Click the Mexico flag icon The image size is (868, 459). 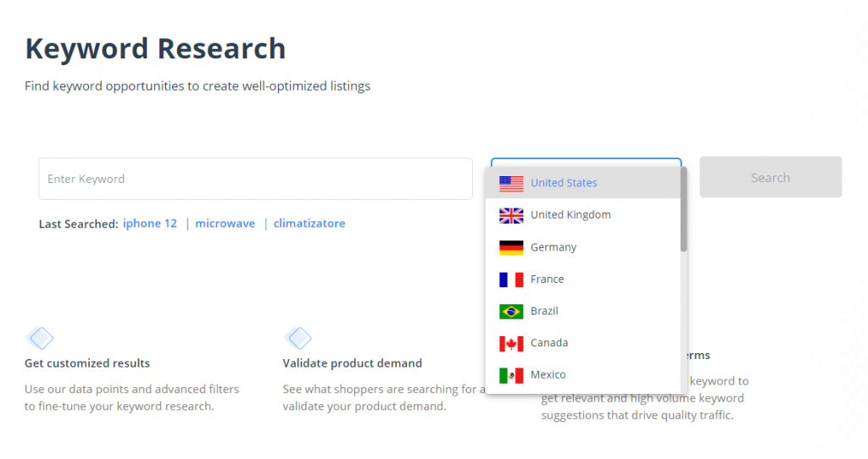point(511,375)
